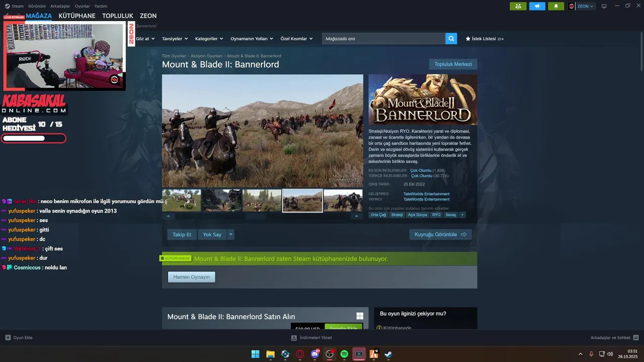Open the Steam menu
Screen dimensions: 644x362
click(x=14, y=6)
